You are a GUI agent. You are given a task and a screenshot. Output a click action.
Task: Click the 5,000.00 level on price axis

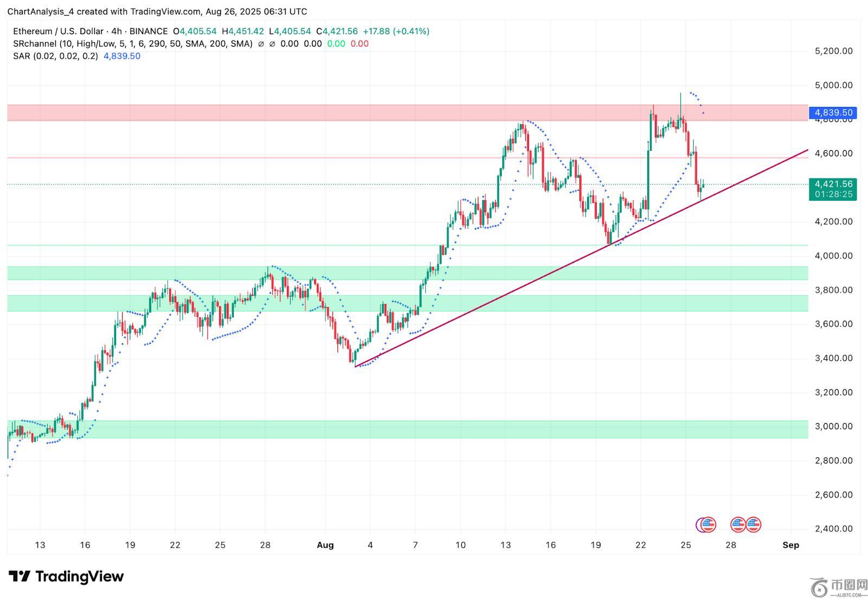833,85
